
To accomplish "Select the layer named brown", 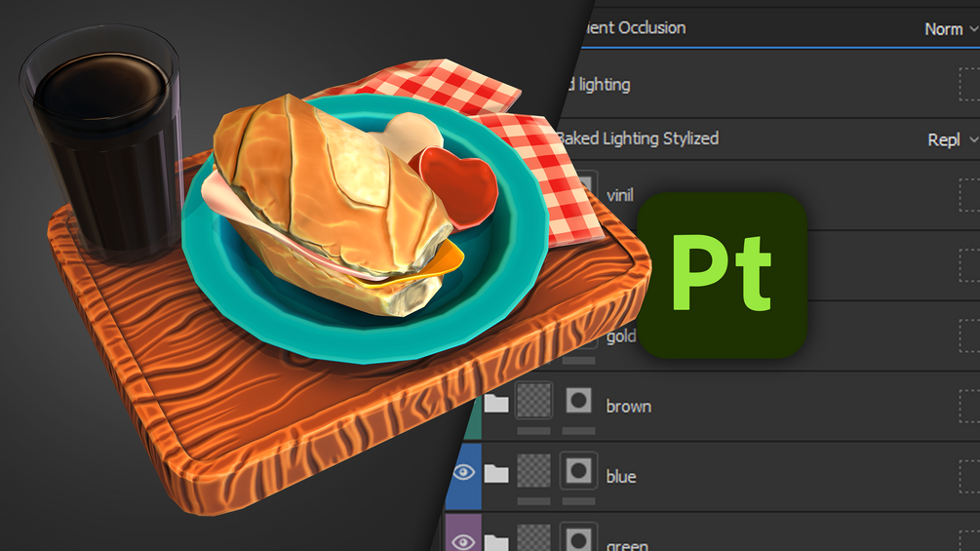I will (629, 407).
